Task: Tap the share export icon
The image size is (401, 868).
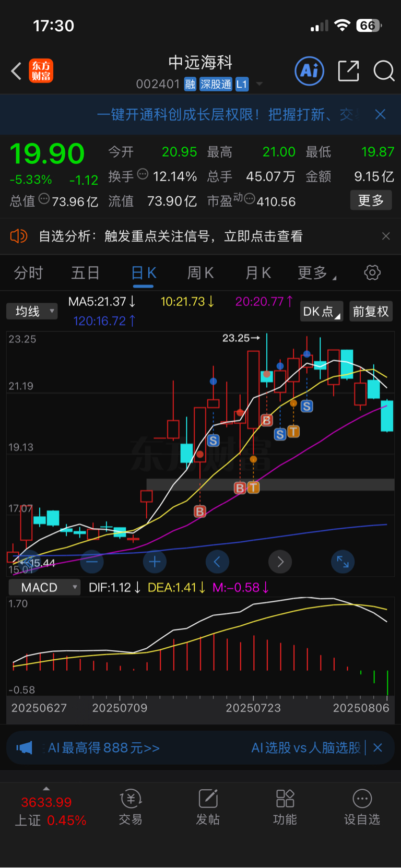Action: pos(348,71)
